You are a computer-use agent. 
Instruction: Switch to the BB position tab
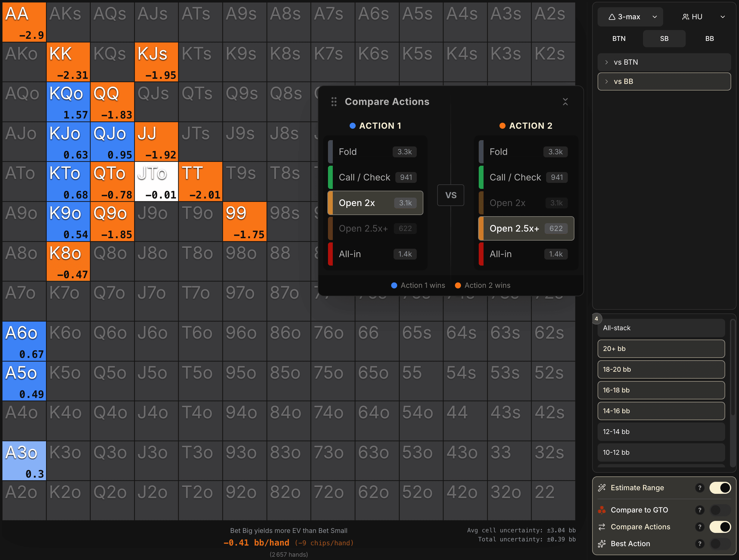[709, 38]
